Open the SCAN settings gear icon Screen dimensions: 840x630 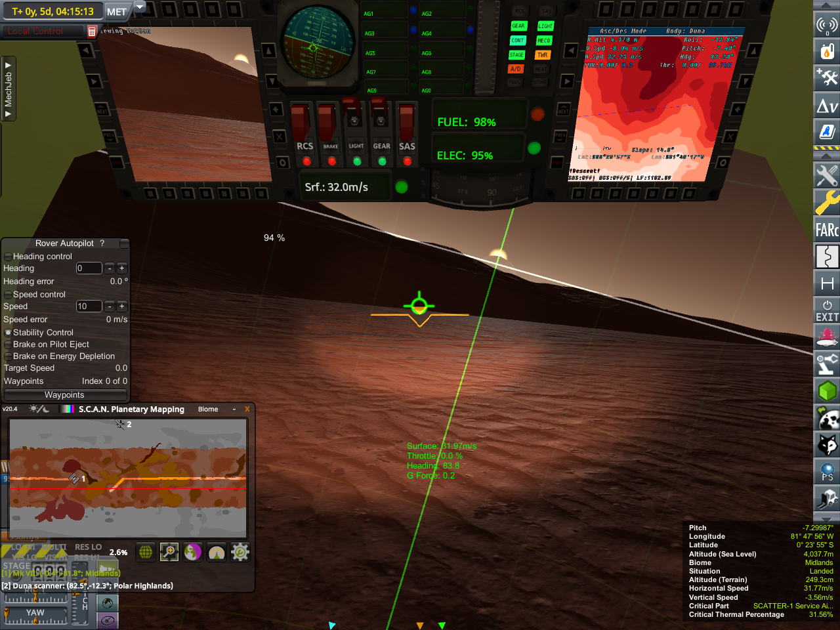click(240, 553)
